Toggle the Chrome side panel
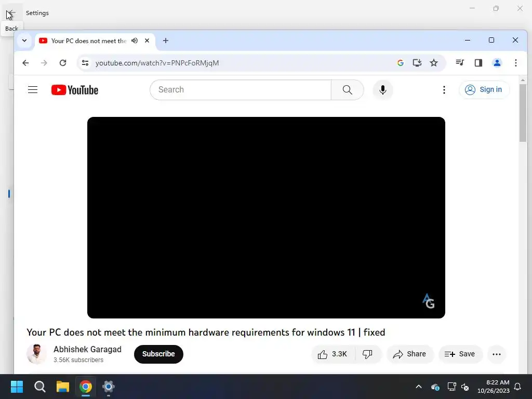 click(478, 63)
